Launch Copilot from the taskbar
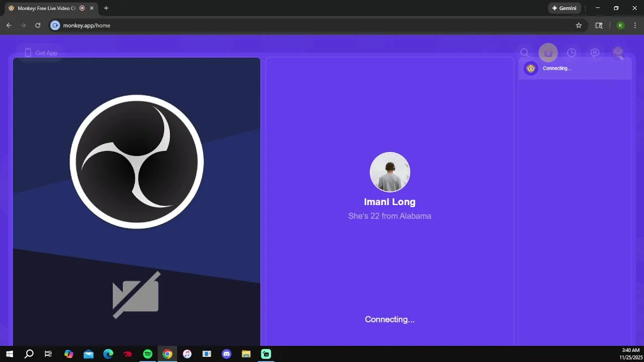The width and height of the screenshot is (644, 362). (69, 354)
